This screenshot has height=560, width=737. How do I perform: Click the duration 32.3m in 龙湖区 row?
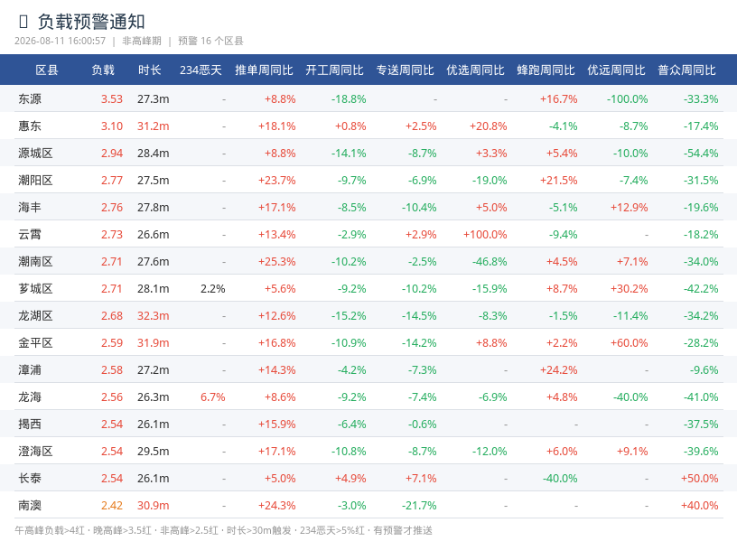pos(154,316)
